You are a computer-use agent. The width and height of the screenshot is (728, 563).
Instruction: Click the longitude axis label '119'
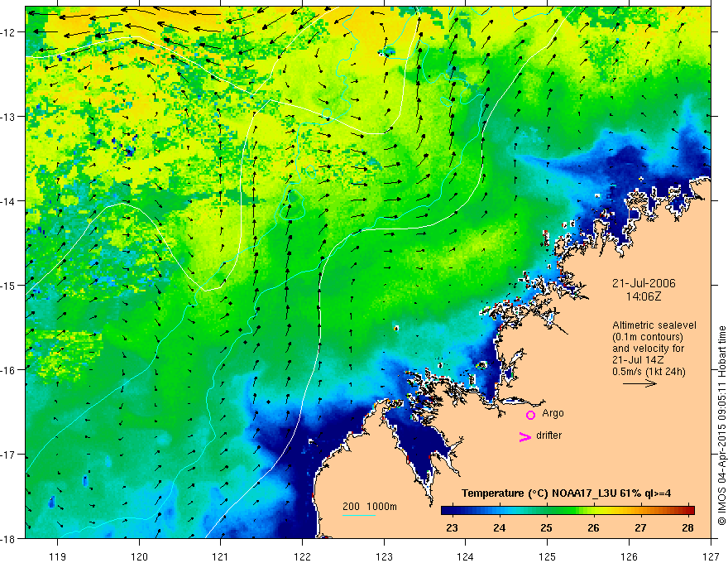click(x=58, y=556)
